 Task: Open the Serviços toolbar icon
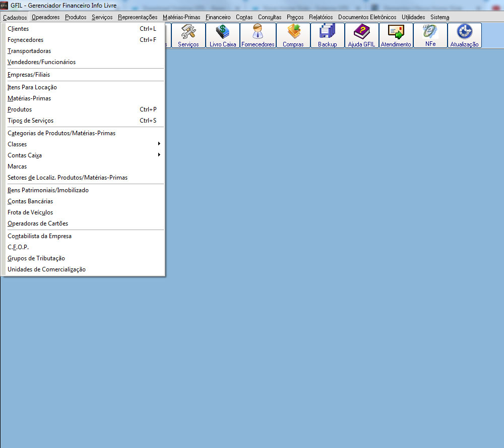coord(188,35)
